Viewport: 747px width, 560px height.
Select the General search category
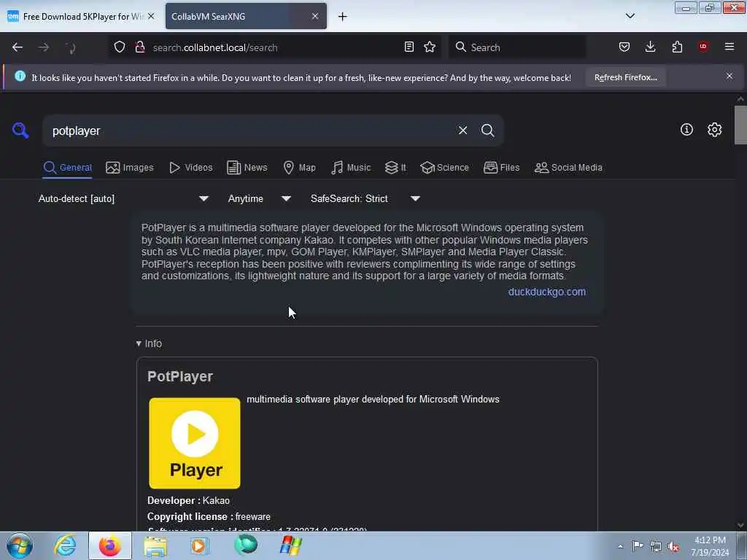(67, 168)
